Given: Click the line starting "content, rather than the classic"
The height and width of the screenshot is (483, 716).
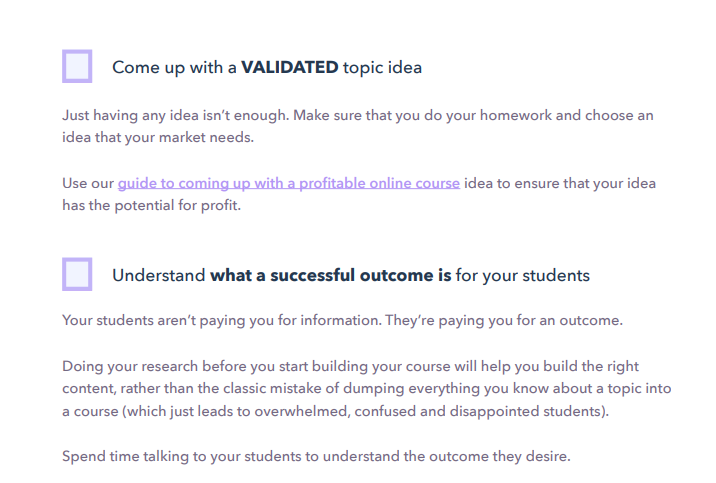Looking at the screenshot, I should (367, 389).
